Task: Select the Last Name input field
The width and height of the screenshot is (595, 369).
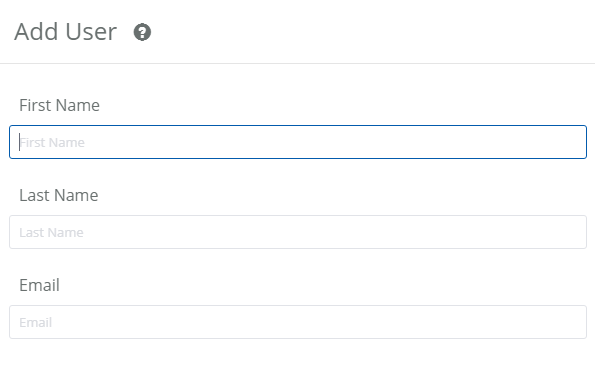Action: point(298,232)
